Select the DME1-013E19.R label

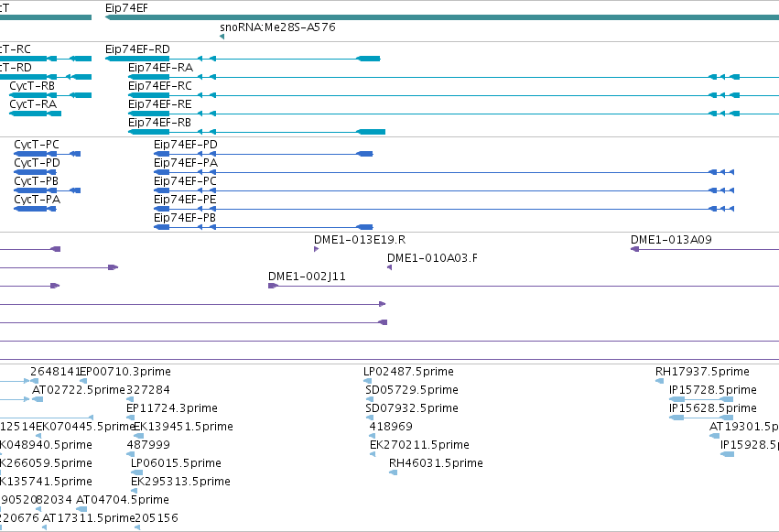(360, 240)
